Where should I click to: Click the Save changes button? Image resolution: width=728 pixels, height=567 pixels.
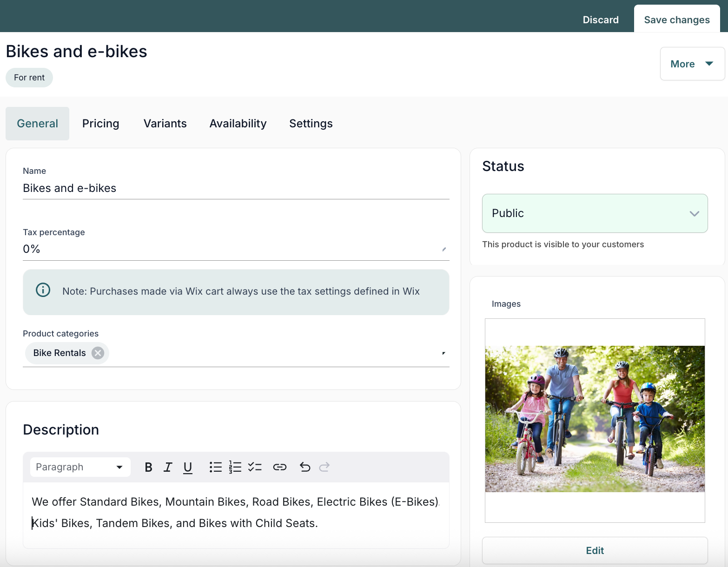pyautogui.click(x=677, y=20)
